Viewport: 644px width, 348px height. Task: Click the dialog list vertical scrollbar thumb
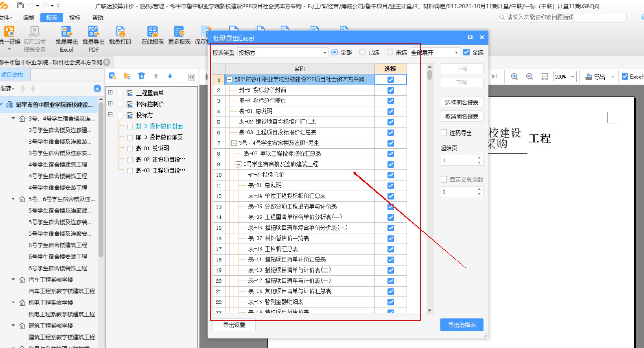click(429, 74)
